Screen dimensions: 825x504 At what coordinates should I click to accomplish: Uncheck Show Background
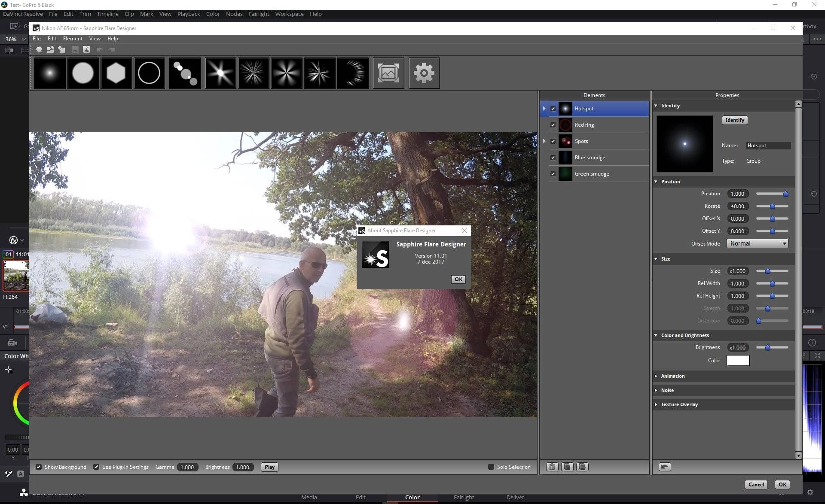click(x=39, y=467)
